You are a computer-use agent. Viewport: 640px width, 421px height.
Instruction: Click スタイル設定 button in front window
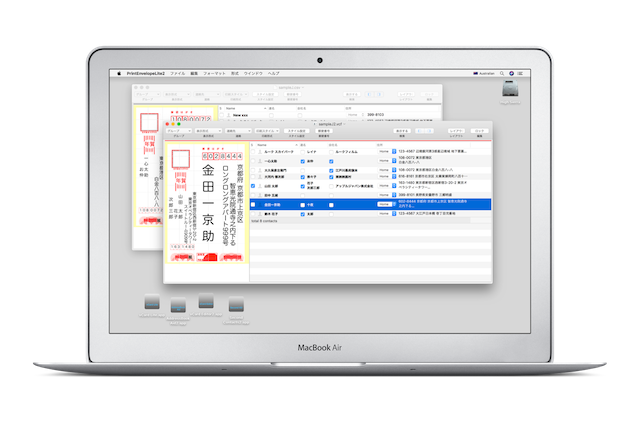click(x=297, y=131)
